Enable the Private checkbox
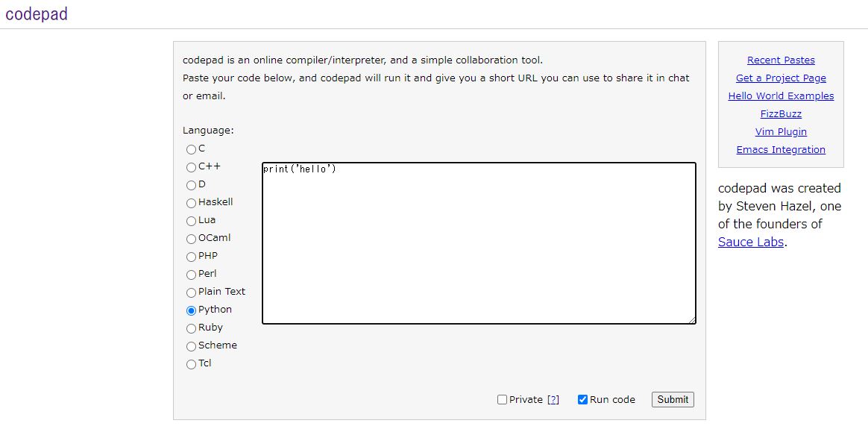The width and height of the screenshot is (868, 435). (502, 400)
